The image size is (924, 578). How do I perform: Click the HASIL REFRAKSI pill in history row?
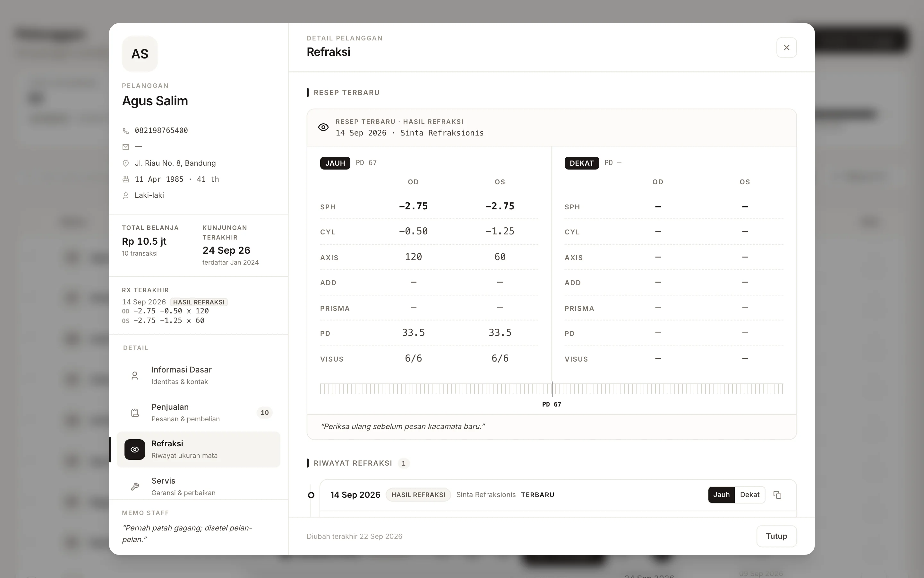point(418,495)
